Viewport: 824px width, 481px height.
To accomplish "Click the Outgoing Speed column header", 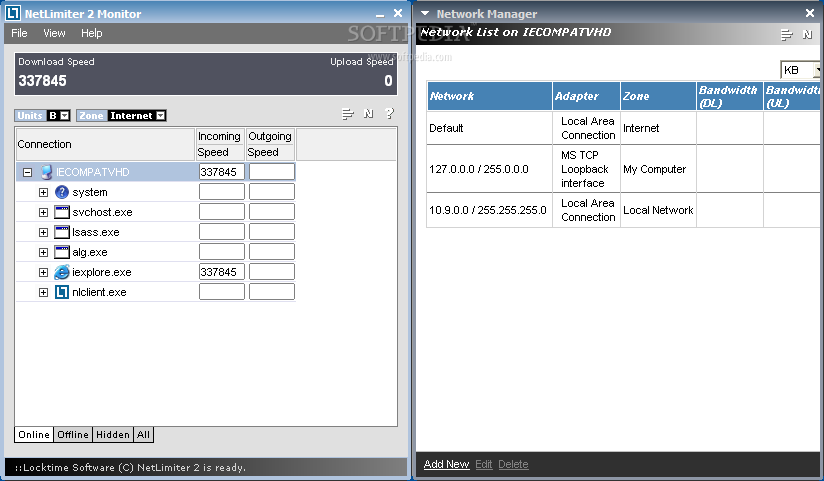I will click(x=270, y=144).
